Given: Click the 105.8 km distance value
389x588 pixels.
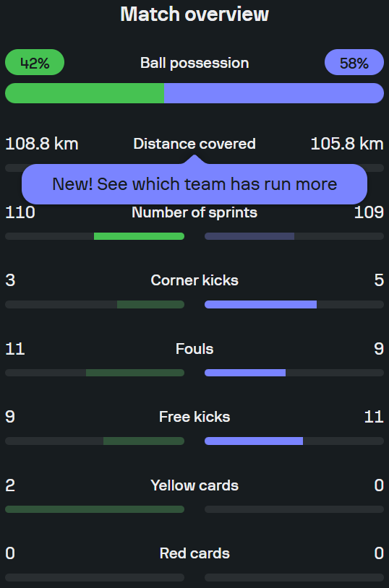Looking at the screenshot, I should point(347,144).
